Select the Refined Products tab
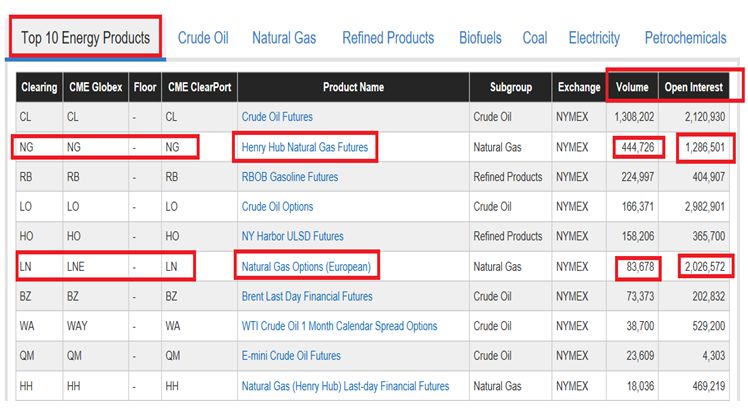The height and width of the screenshot is (411, 748). point(388,38)
